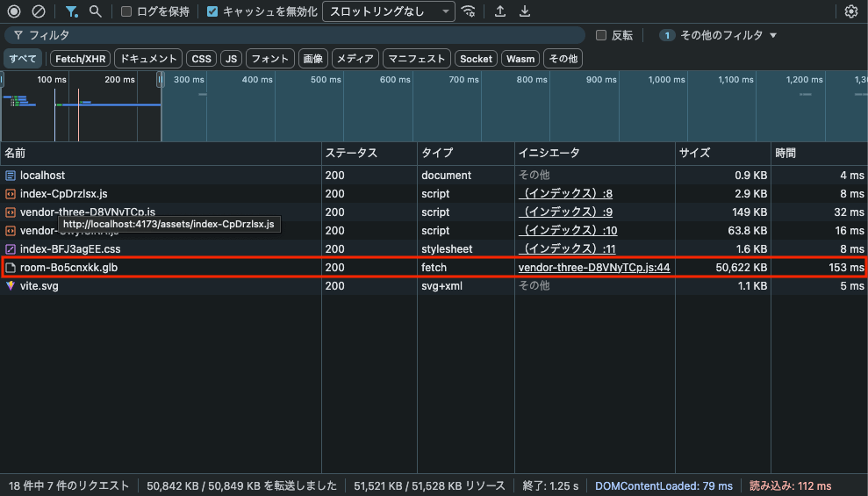Viewport: 868px width, 496px height.
Task: Clear the network log
Action: [x=39, y=11]
